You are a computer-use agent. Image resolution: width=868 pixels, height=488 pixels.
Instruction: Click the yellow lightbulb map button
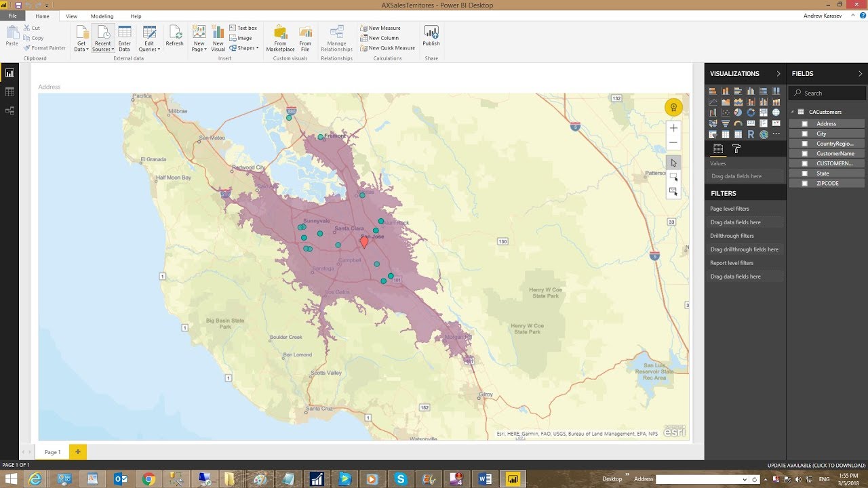(673, 107)
